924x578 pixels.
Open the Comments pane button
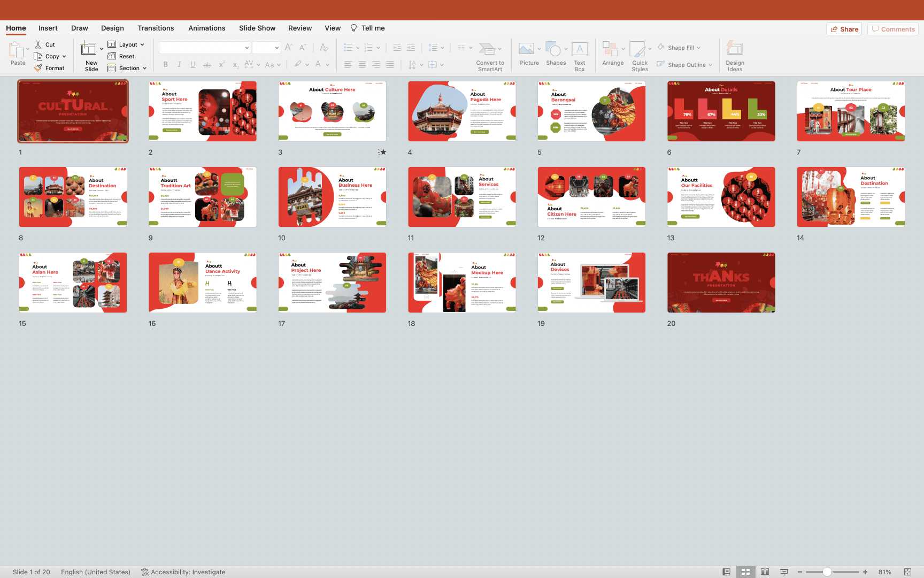pos(893,29)
